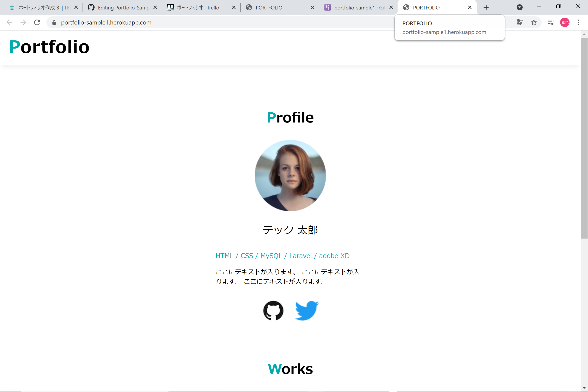The height and width of the screenshot is (392, 588).
Task: Open the Twitter bird icon link
Action: (x=307, y=311)
